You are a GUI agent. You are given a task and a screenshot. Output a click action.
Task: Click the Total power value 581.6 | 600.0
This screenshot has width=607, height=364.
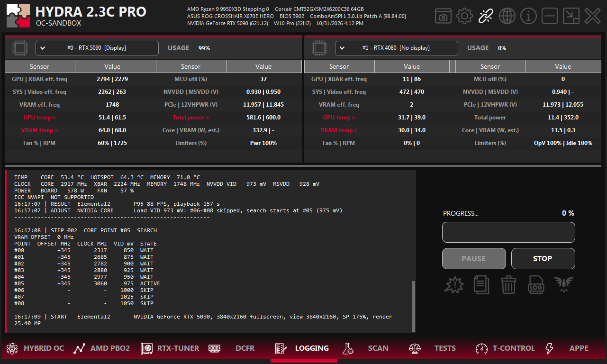(x=263, y=118)
